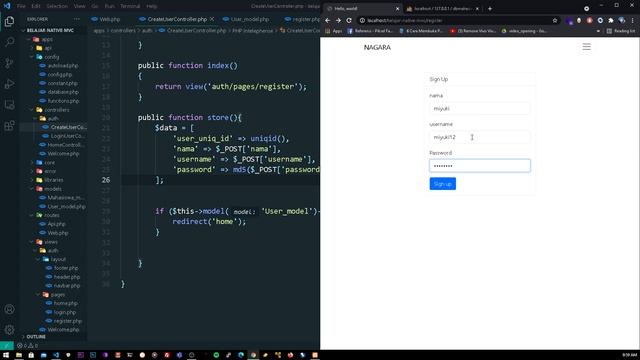The height and width of the screenshot is (360, 640).
Task: Open Apps shortcut in bookmarks bar
Action: [x=334, y=31]
